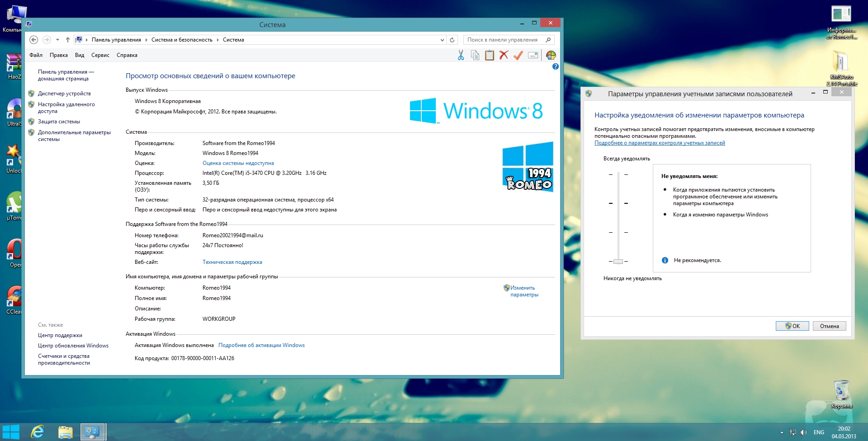The width and height of the screenshot is (868, 441).
Task: Open Защита системы link
Action: pyautogui.click(x=59, y=122)
